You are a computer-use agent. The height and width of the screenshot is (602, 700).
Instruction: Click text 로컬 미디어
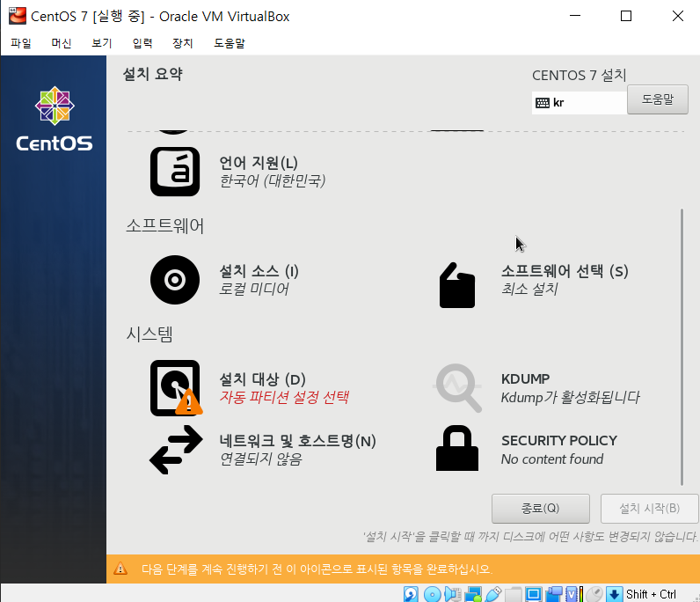pyautogui.click(x=253, y=289)
